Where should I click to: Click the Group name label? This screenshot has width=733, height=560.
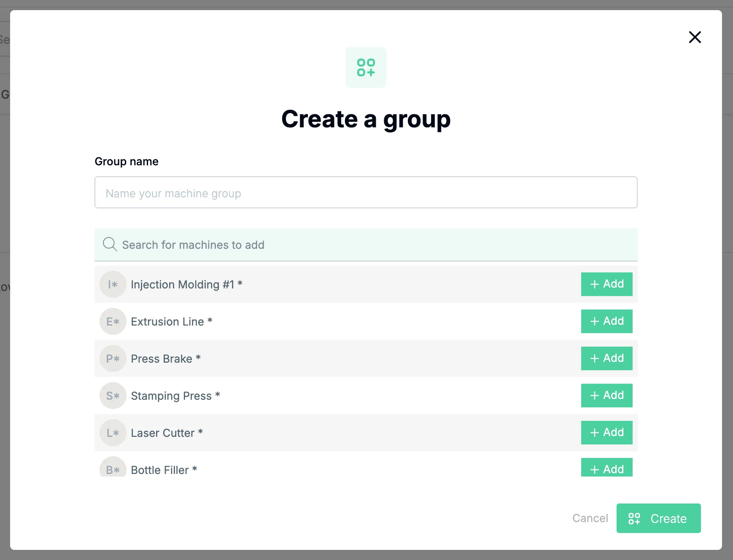tap(127, 162)
